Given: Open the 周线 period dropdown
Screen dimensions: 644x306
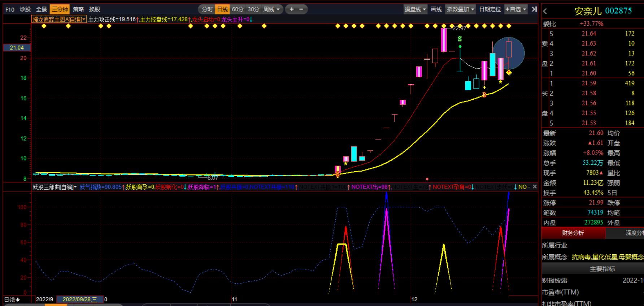Looking at the screenshot, I should [x=271, y=9].
